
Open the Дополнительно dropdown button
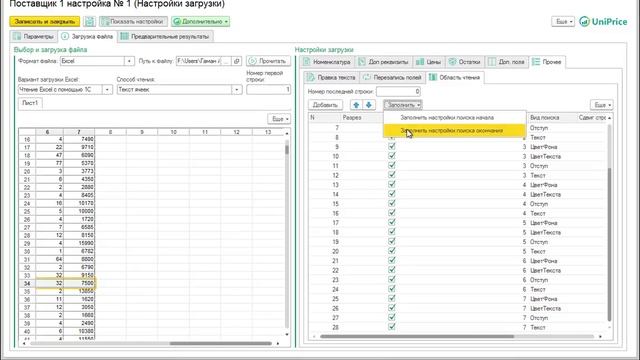(200, 21)
